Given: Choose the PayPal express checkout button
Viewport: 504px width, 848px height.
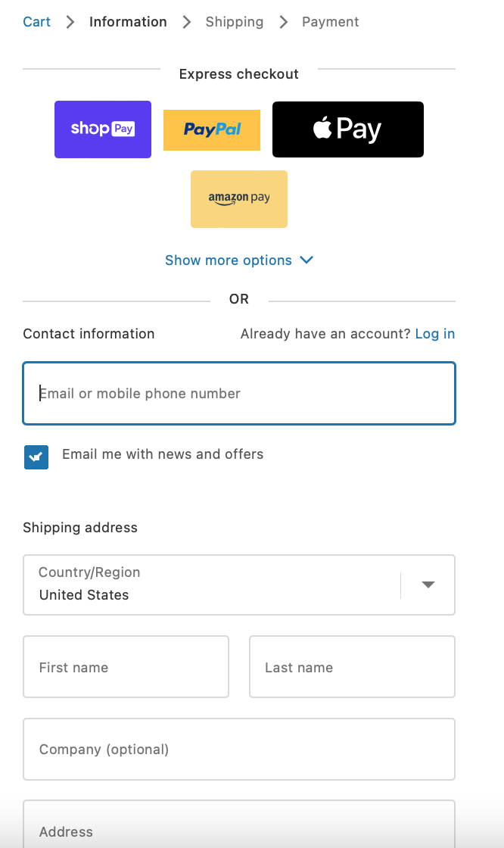Looking at the screenshot, I should pos(212,130).
